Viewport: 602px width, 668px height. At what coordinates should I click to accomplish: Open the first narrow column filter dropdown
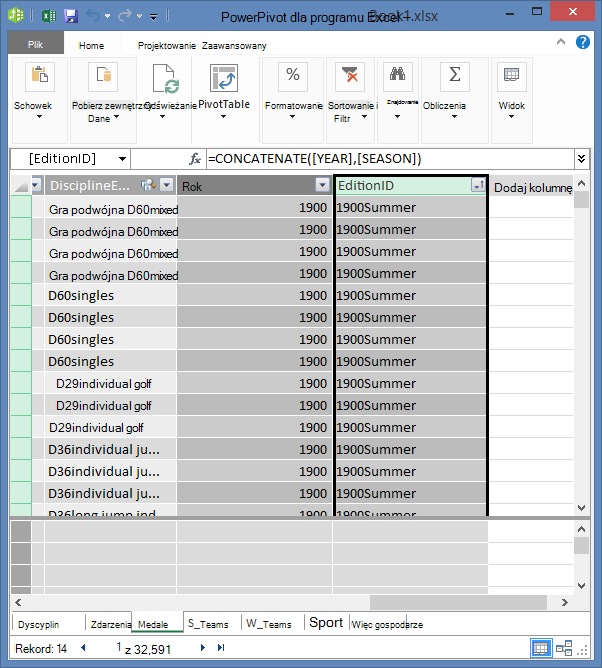[36, 185]
